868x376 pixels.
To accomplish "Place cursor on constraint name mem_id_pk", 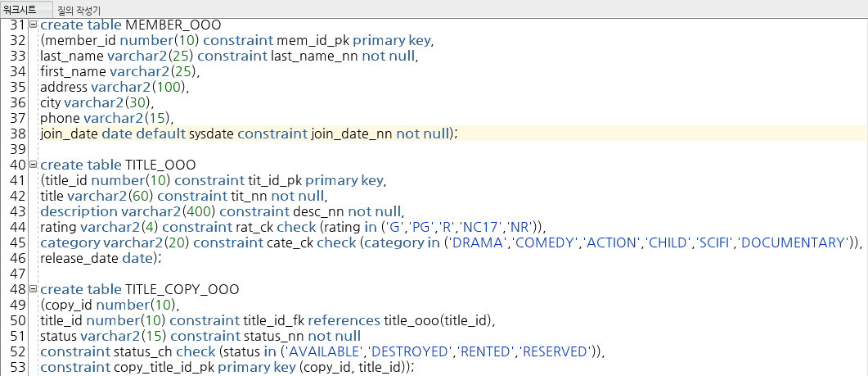I will [x=313, y=40].
